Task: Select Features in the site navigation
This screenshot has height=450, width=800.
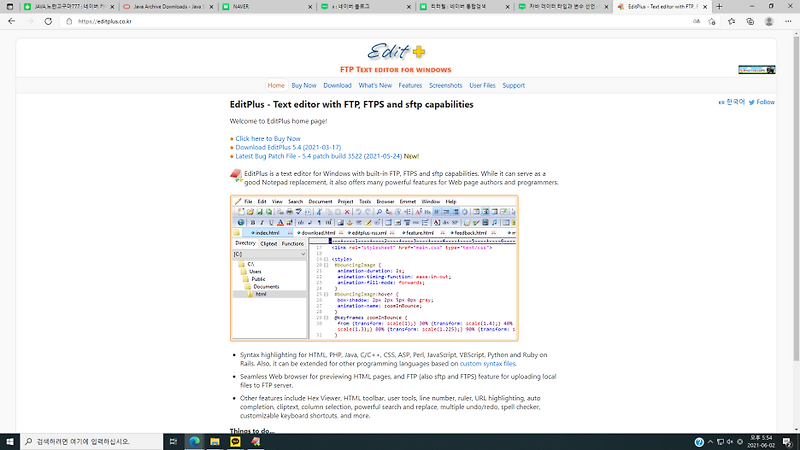Action: [x=410, y=85]
